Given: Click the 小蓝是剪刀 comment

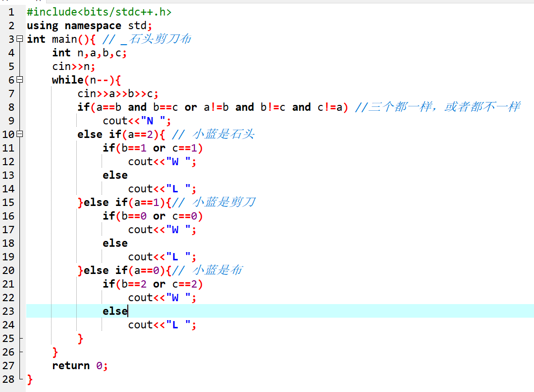Looking at the screenshot, I should [224, 202].
